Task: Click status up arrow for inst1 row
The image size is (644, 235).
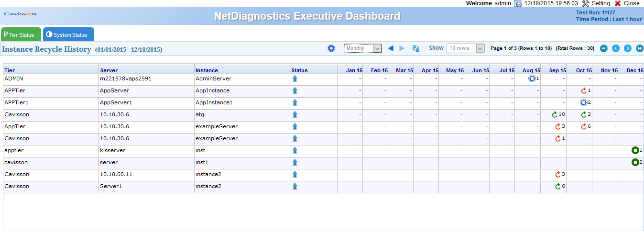Action: pos(295,162)
